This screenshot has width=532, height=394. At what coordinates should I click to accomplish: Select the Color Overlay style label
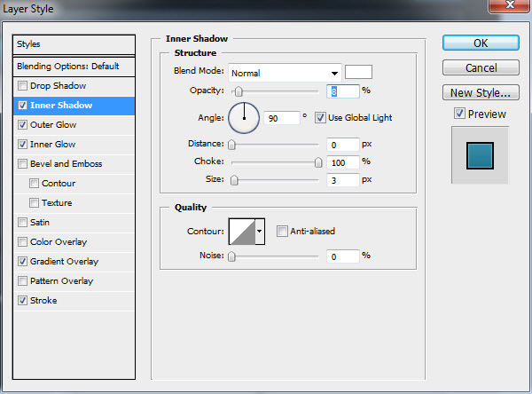tap(59, 242)
